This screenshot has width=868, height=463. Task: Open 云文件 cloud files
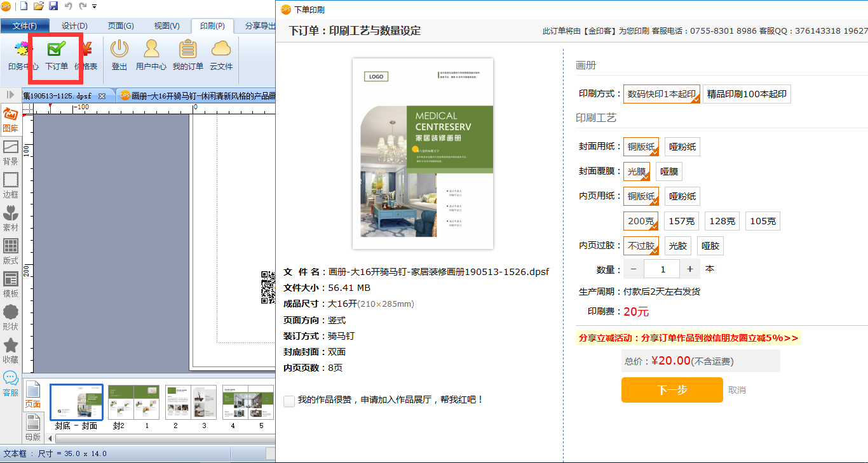point(221,55)
